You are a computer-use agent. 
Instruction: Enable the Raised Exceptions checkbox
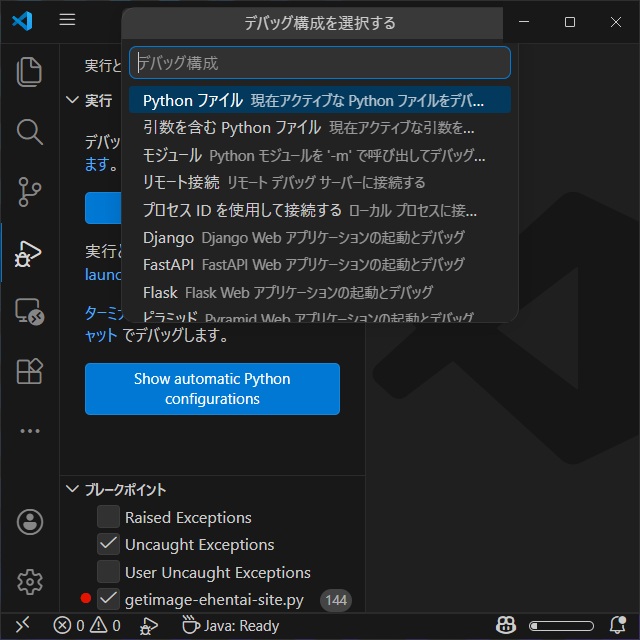pyautogui.click(x=108, y=517)
